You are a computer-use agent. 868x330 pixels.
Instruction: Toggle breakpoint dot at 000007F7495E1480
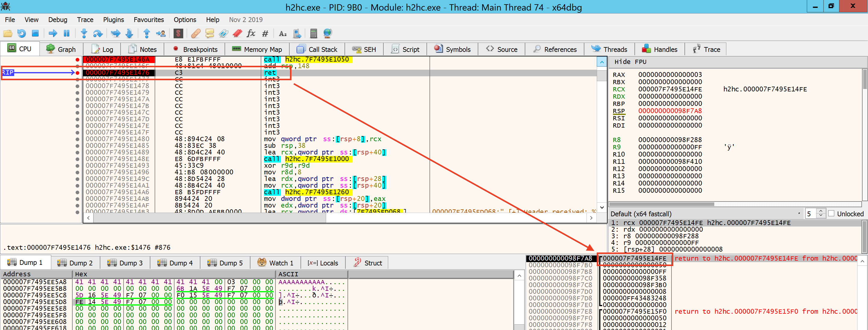point(77,139)
